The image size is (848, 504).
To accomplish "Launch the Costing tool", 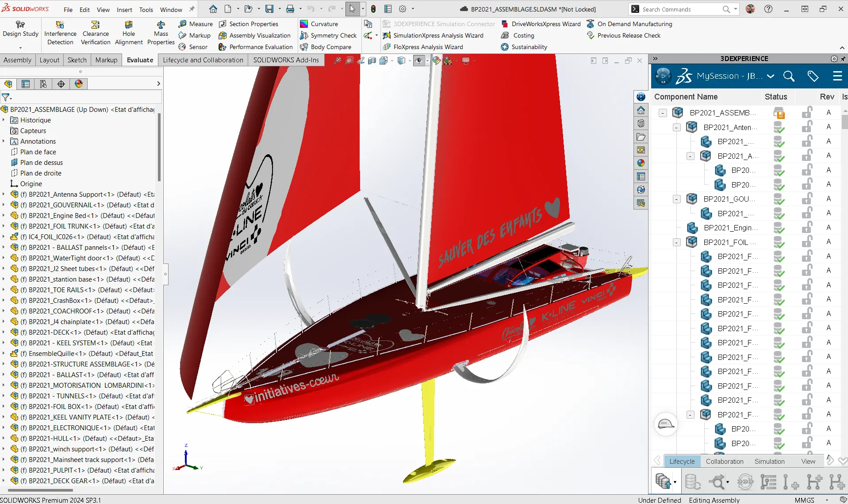I will click(522, 35).
